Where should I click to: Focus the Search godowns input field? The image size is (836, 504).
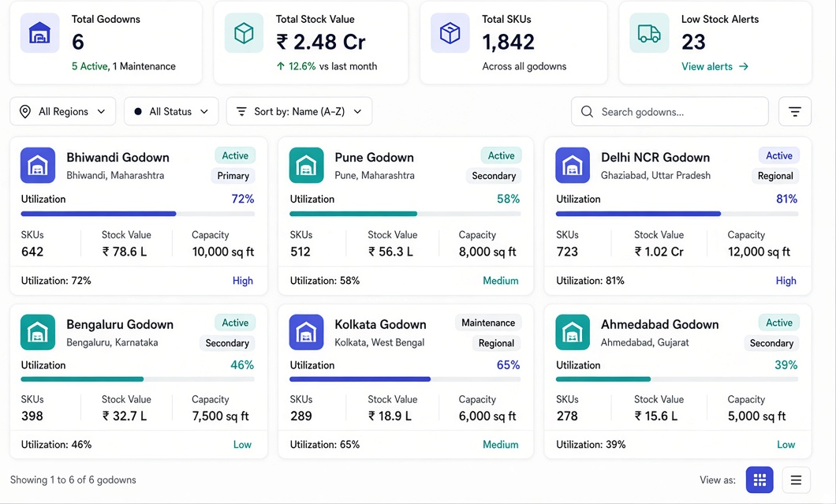pos(670,111)
